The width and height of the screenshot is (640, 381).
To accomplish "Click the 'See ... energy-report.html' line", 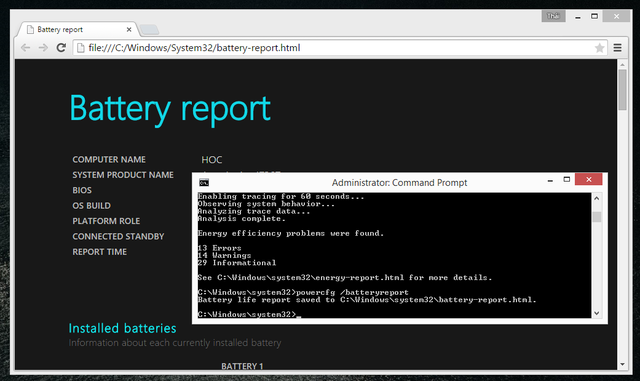I will 345,278.
